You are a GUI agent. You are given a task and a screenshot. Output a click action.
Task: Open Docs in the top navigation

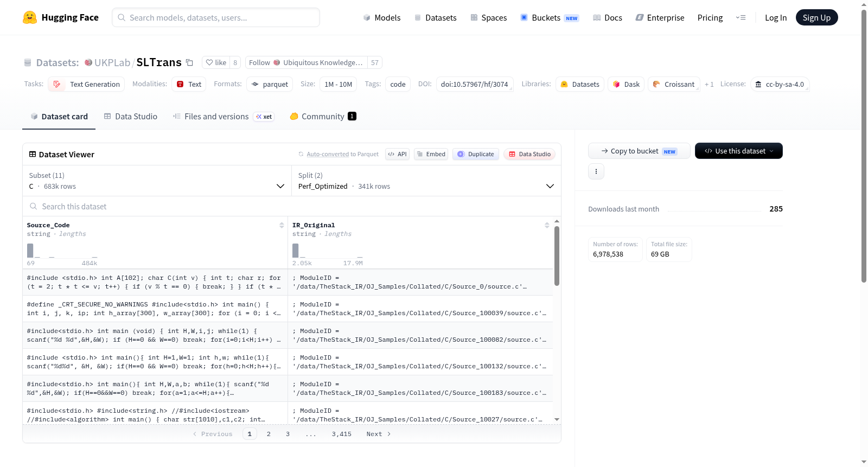[607, 17]
